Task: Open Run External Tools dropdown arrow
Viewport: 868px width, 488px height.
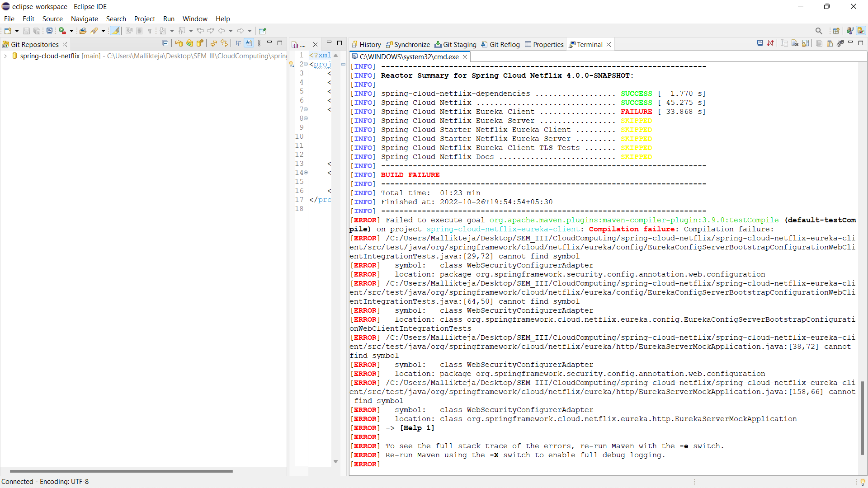Action: click(71, 31)
